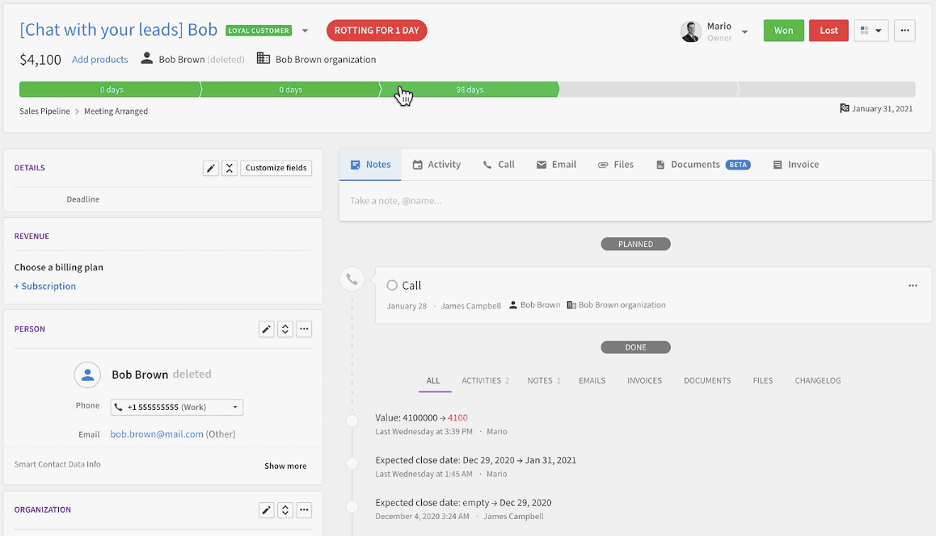The width and height of the screenshot is (936, 536).
Task: Click ROTTING FOR 1 DAY badge
Action: (x=377, y=30)
